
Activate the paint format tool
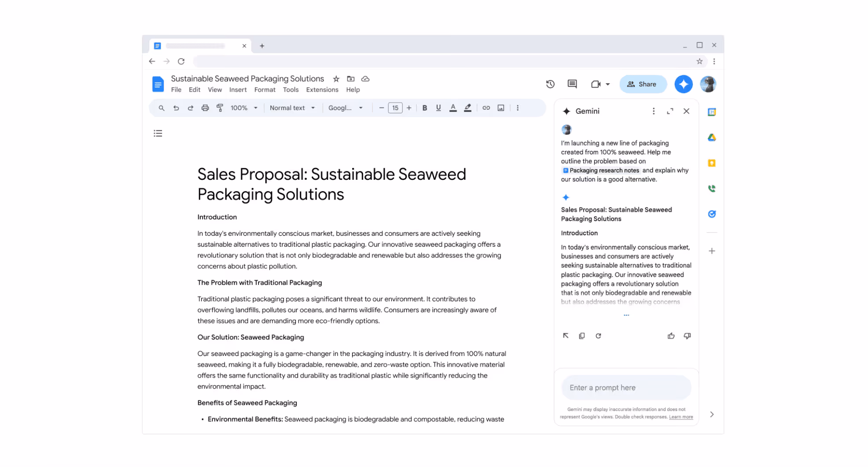pos(220,108)
